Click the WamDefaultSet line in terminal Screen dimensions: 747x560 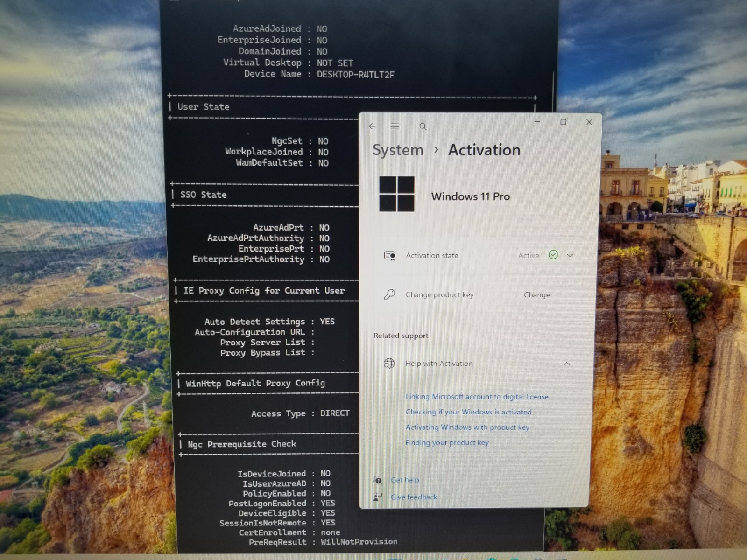[x=282, y=163]
